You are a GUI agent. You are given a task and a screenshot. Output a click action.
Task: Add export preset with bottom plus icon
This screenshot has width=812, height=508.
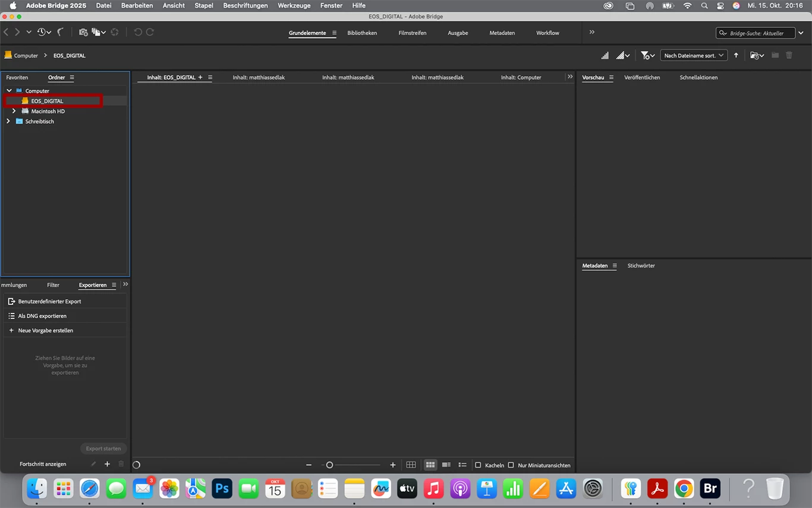[x=107, y=464]
